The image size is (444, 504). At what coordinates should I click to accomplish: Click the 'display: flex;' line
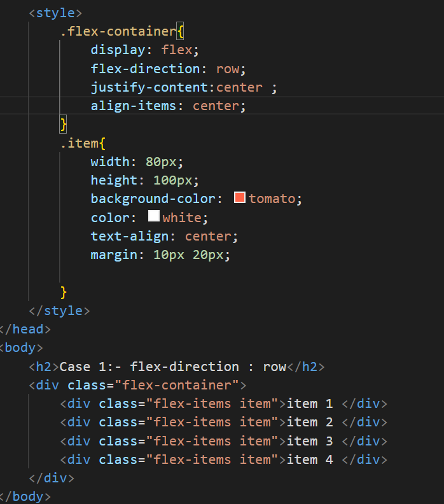[x=145, y=50]
